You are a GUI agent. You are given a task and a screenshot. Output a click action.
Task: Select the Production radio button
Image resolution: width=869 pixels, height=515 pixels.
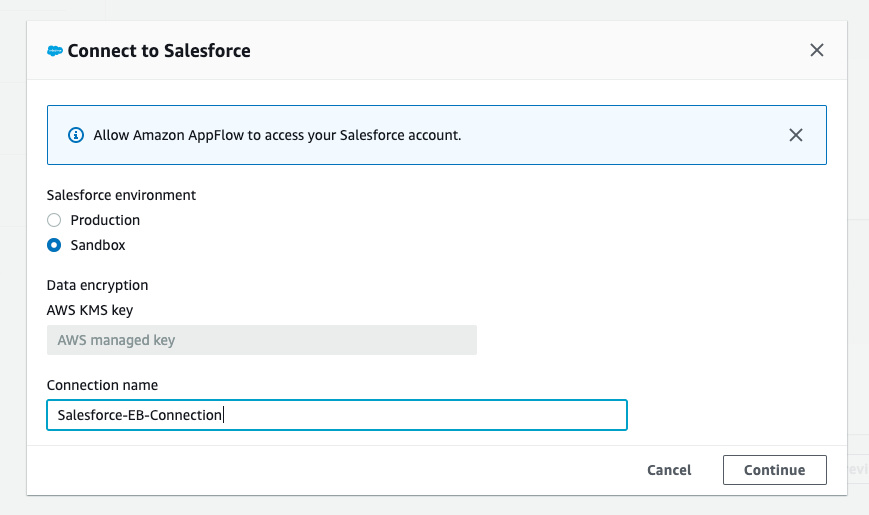pos(54,220)
